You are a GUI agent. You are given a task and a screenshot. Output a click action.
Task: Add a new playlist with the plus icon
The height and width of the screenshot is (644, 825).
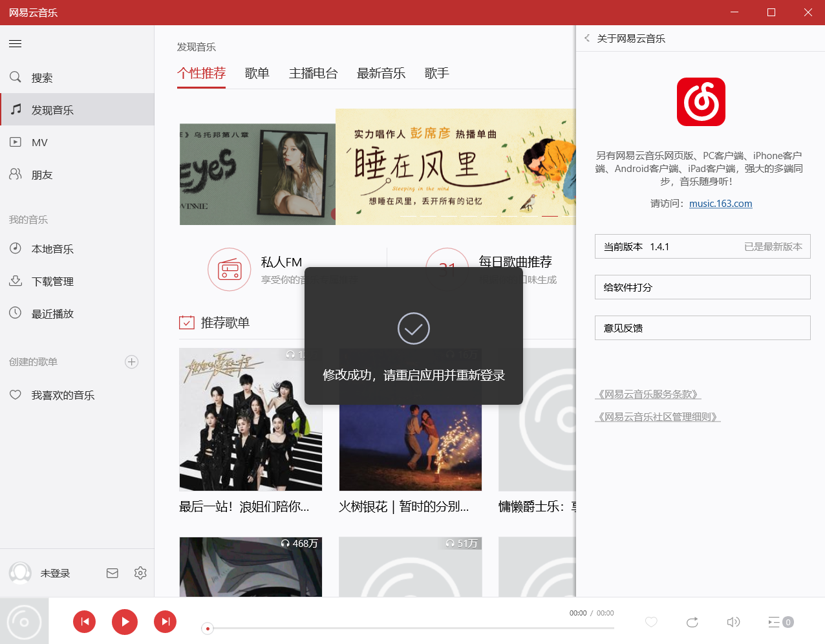click(132, 362)
